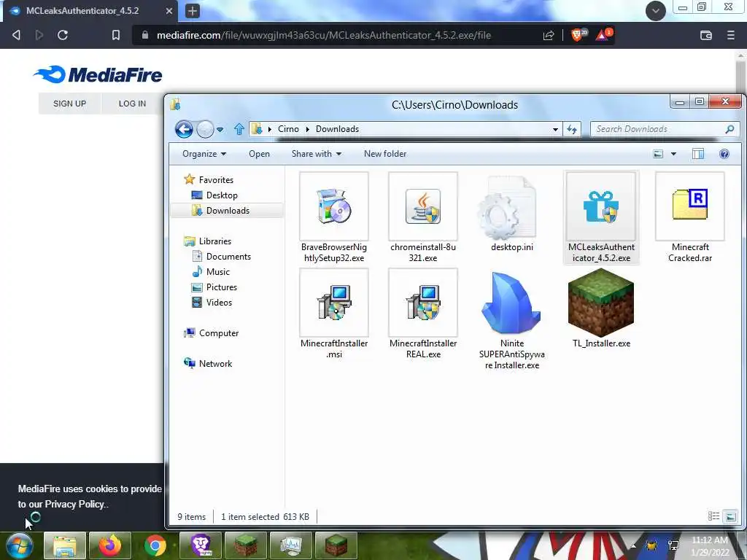Switch to details view in status bar

713,516
